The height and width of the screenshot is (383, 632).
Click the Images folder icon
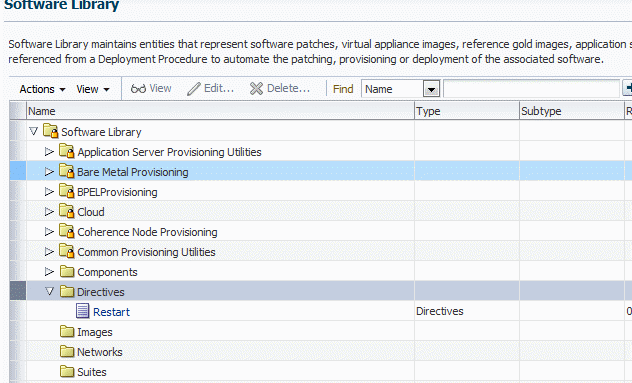coord(67,331)
